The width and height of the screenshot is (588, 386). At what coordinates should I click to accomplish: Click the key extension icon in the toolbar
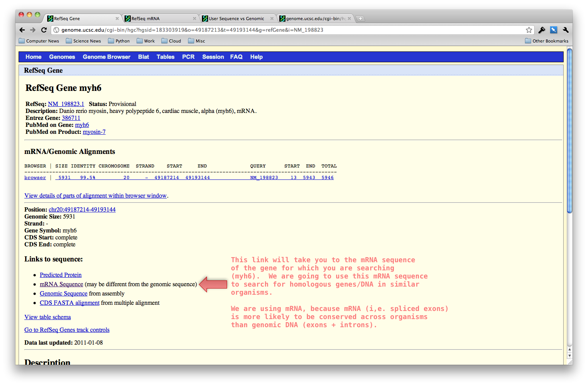tap(542, 30)
